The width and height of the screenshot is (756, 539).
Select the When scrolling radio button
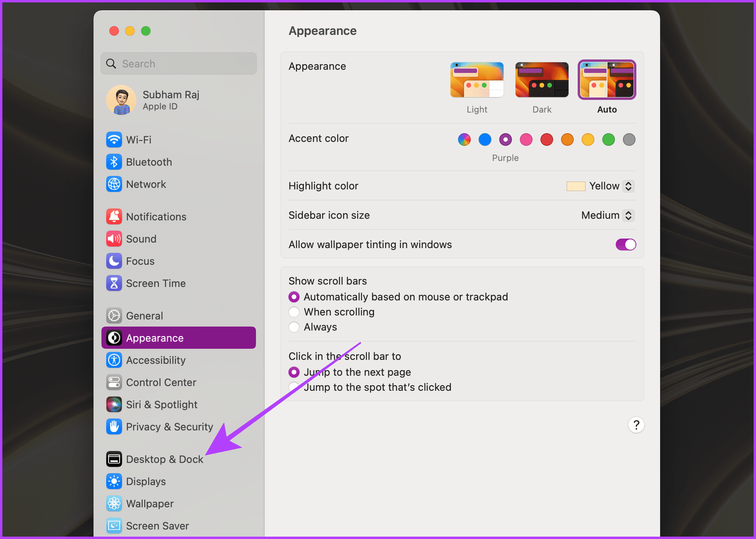(294, 312)
